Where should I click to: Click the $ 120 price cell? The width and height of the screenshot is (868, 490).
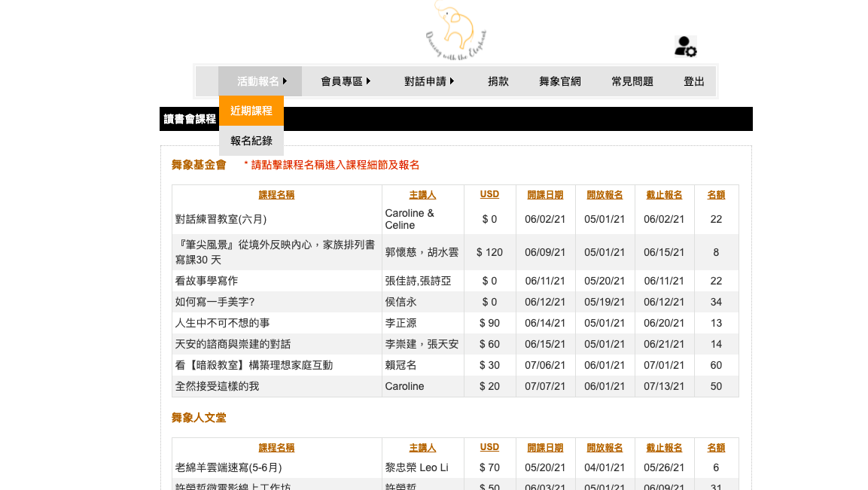click(489, 252)
